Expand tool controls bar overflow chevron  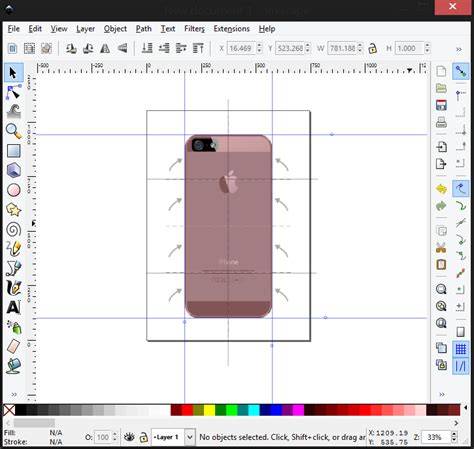[x=459, y=49]
